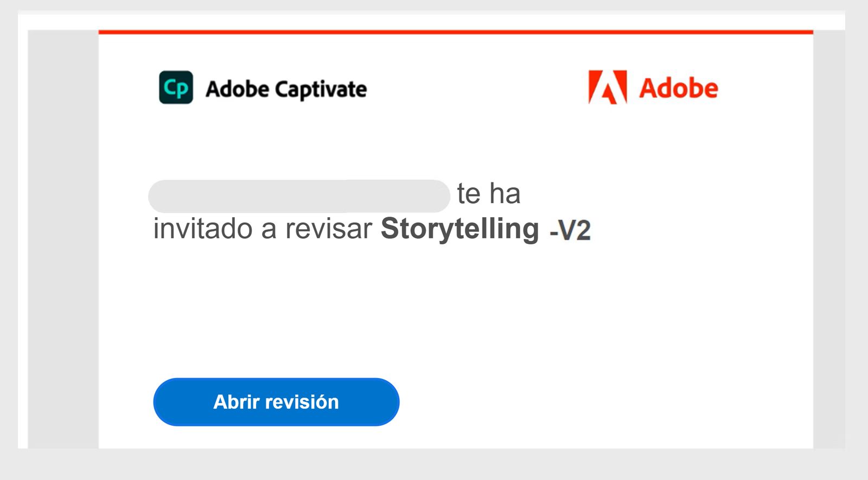
Task: Click the word 'revisar' in the message
Action: click(x=328, y=229)
